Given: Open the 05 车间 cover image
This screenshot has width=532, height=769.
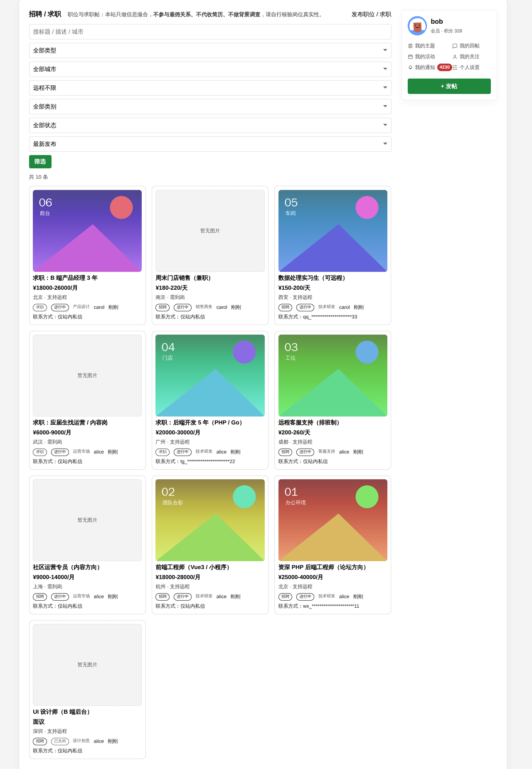Looking at the screenshot, I should click(333, 231).
